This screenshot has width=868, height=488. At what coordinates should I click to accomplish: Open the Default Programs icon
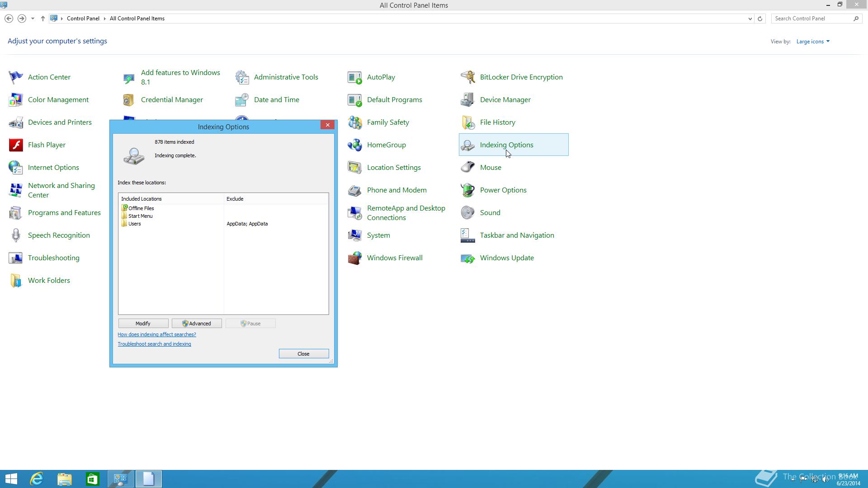(x=355, y=100)
